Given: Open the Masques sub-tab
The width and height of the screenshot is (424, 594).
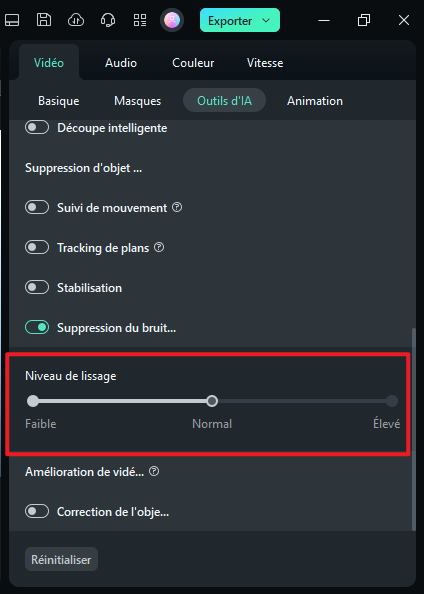Looking at the screenshot, I should pos(138,101).
